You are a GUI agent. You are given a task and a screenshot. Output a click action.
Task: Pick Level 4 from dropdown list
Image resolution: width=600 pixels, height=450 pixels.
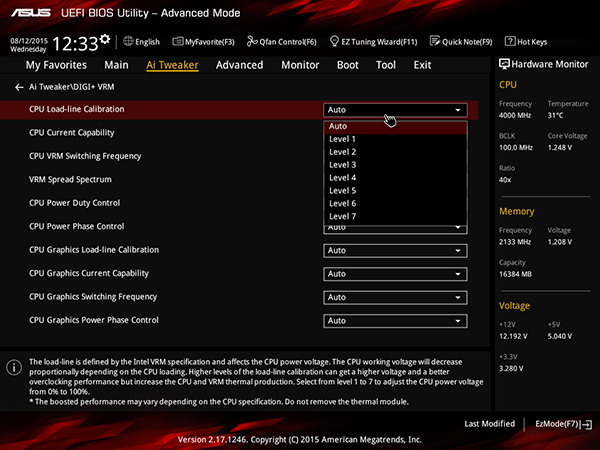pyautogui.click(x=395, y=178)
